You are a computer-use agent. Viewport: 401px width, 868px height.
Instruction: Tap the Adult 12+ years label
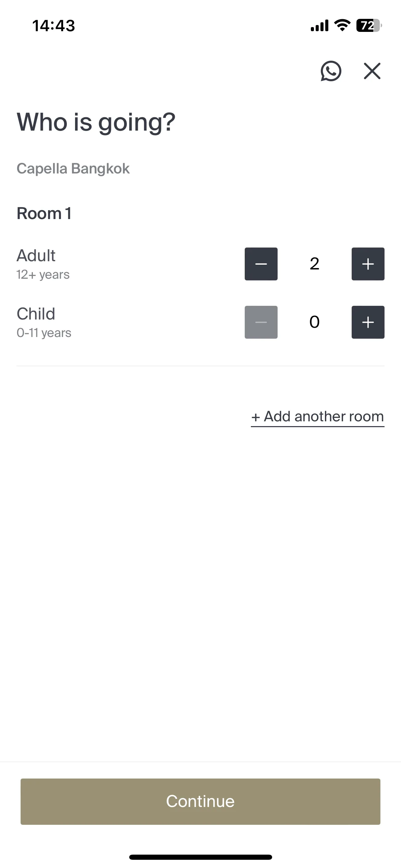click(x=43, y=264)
